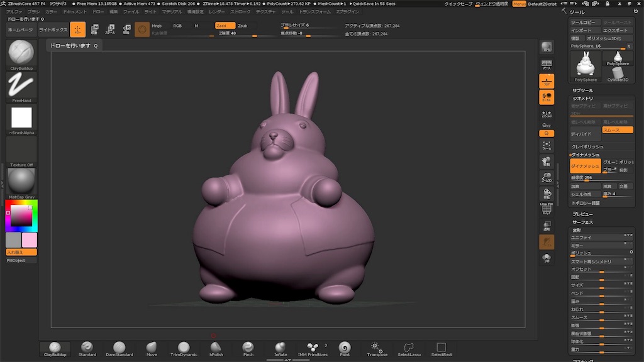Select the Standard brush
This screenshot has height=362, width=644.
click(x=87, y=349)
